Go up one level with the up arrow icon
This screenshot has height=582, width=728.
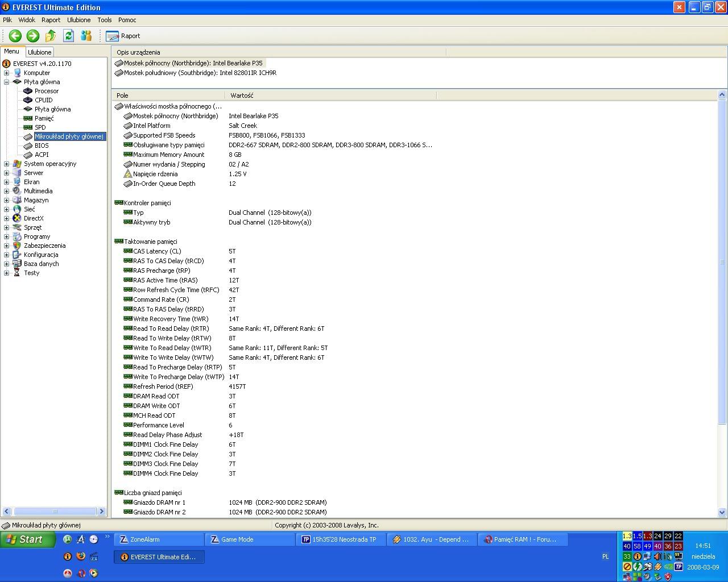tap(51, 36)
